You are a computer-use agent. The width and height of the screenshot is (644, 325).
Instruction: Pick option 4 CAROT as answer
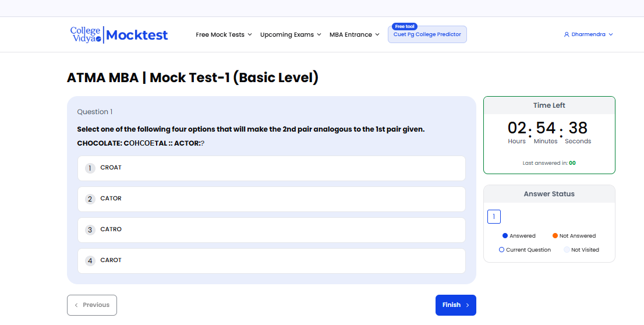click(271, 261)
